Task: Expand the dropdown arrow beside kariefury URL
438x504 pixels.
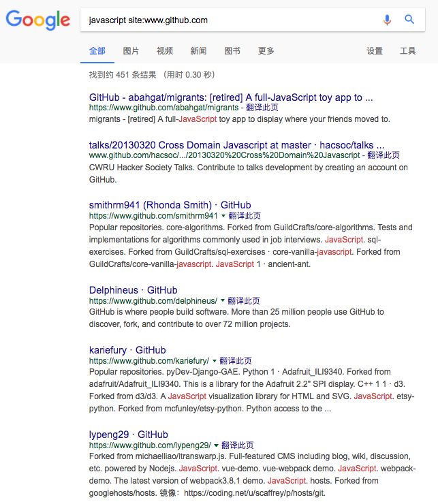Action: point(215,361)
